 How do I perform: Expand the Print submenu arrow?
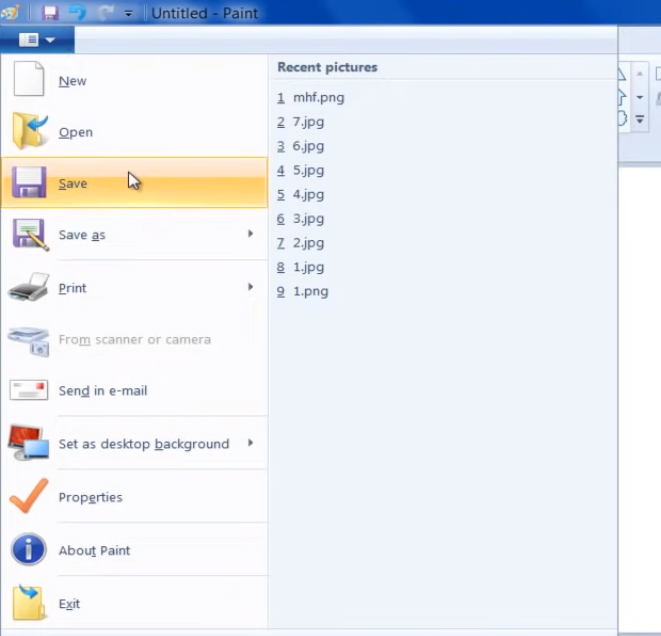point(250,288)
